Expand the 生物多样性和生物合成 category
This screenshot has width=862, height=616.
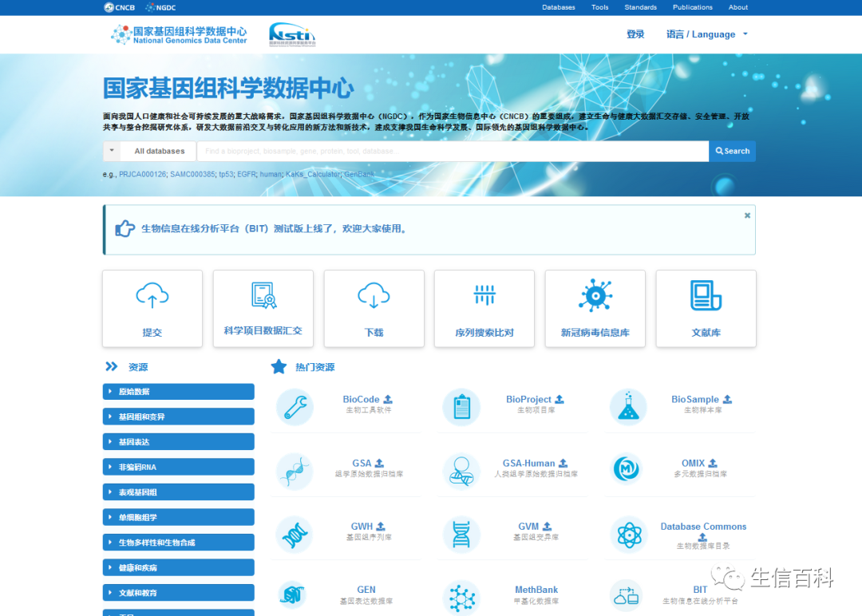[x=179, y=543]
